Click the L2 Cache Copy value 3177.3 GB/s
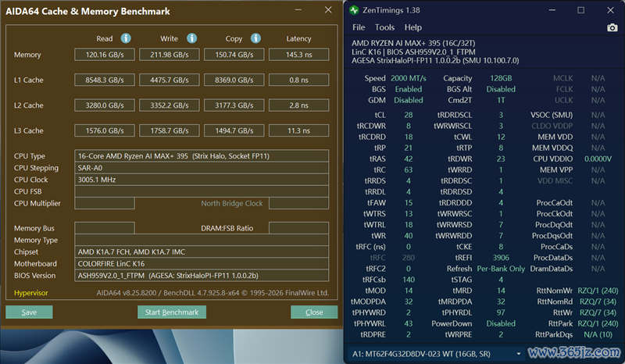625x364 pixels. [x=234, y=105]
